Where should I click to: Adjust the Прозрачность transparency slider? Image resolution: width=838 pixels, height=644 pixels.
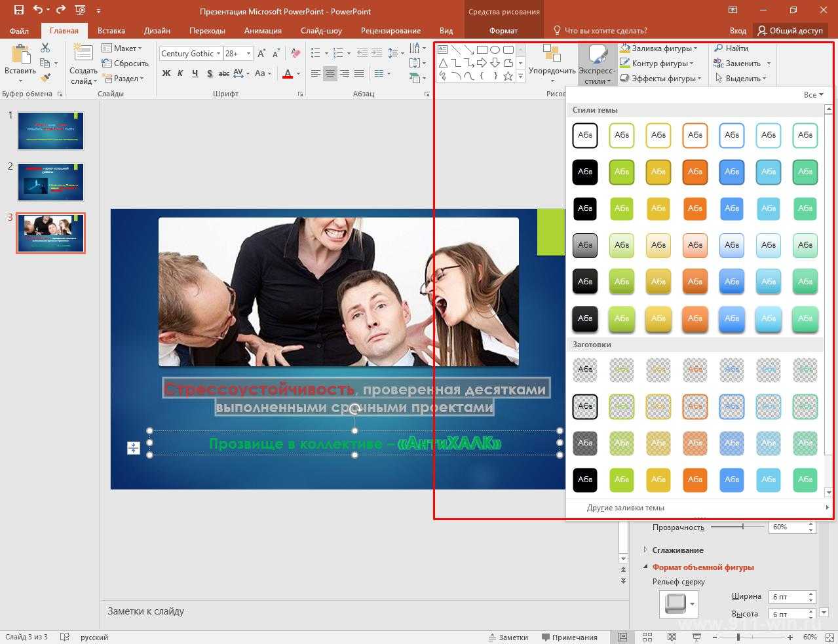click(742, 527)
